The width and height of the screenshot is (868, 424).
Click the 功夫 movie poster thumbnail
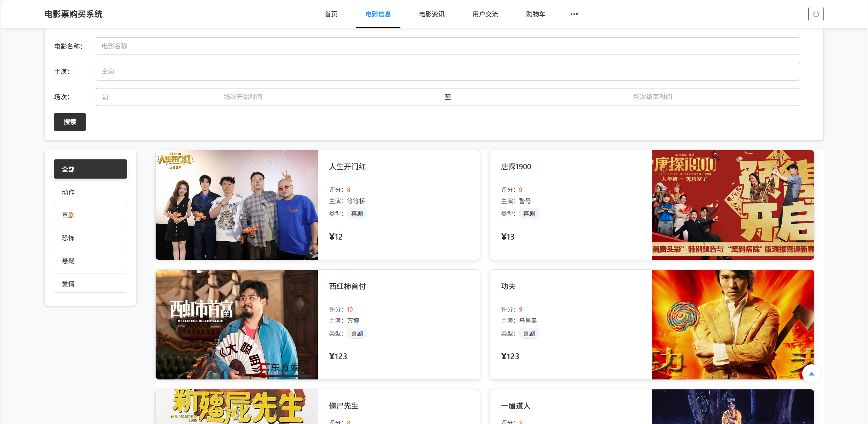733,324
